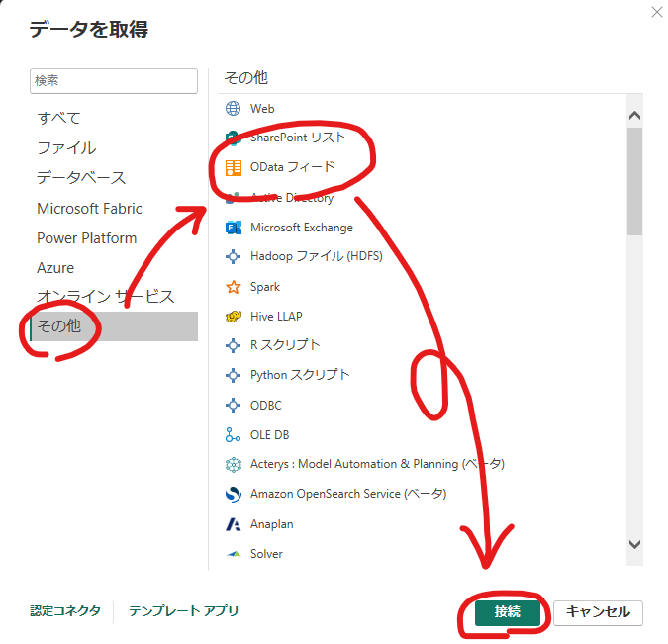Click the Web globe icon
668x644 pixels.
233,108
